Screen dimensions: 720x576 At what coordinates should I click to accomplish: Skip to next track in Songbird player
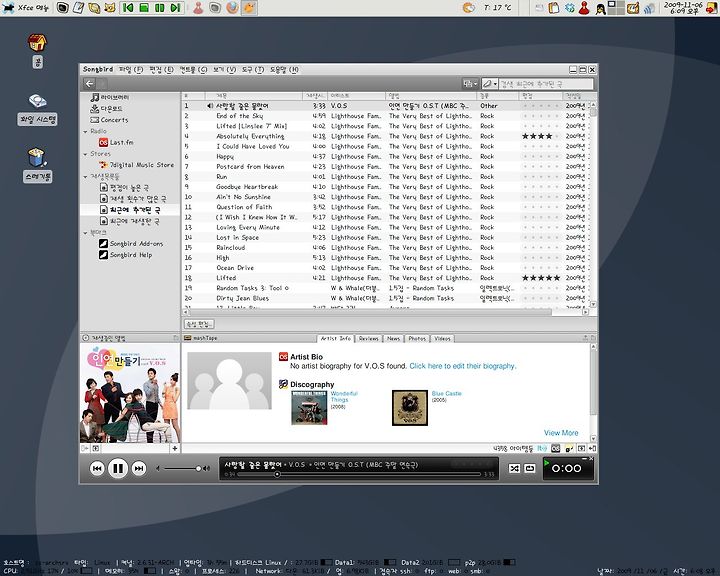(139, 469)
